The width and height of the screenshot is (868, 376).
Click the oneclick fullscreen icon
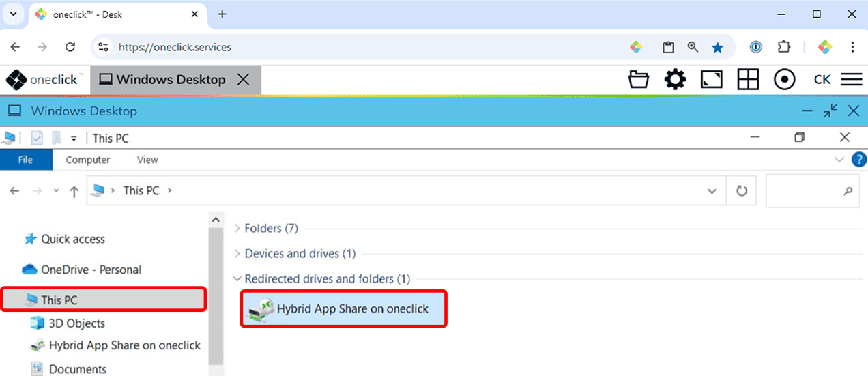712,80
